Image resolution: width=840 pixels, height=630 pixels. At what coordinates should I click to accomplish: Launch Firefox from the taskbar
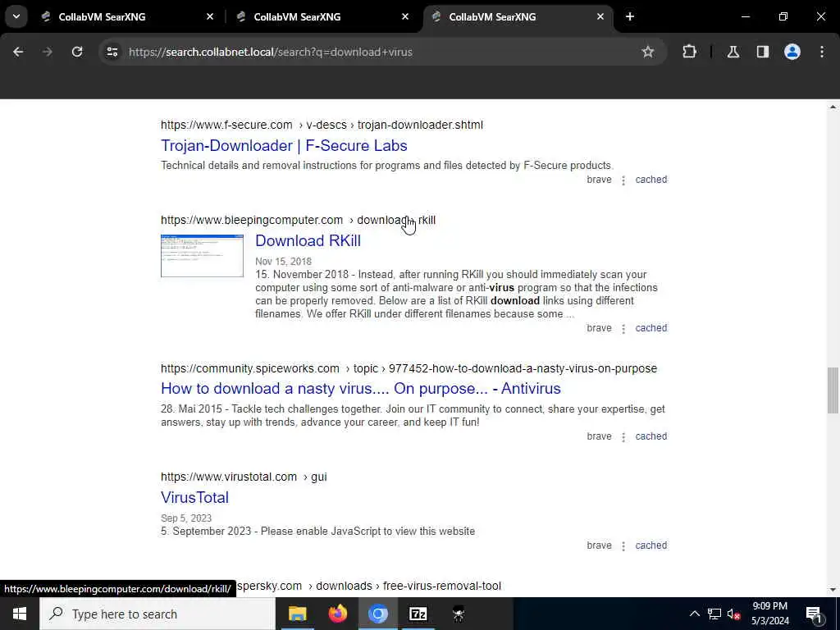pyautogui.click(x=337, y=614)
